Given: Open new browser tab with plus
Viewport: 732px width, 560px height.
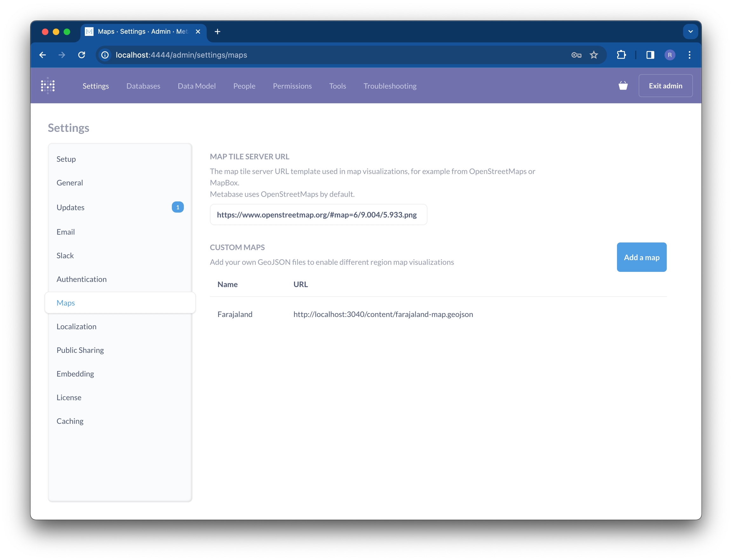Looking at the screenshot, I should click(217, 32).
